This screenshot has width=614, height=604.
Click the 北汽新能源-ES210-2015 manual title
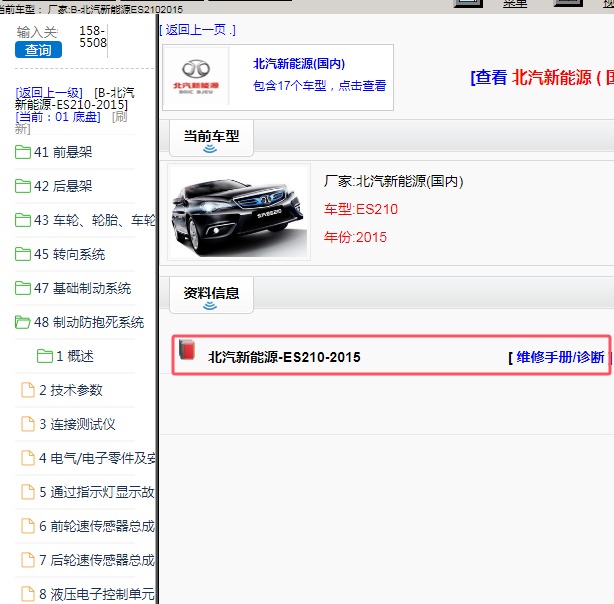(x=284, y=357)
